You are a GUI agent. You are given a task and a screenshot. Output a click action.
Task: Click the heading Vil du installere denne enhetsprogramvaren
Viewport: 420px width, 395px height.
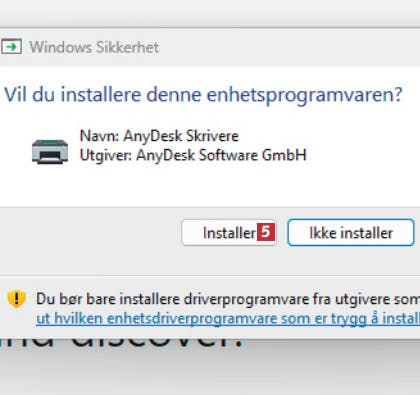point(203,95)
